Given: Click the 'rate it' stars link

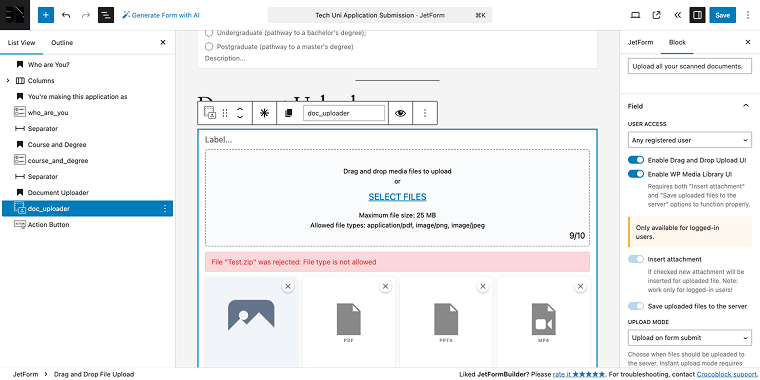Looking at the screenshot, I should click(579, 374).
